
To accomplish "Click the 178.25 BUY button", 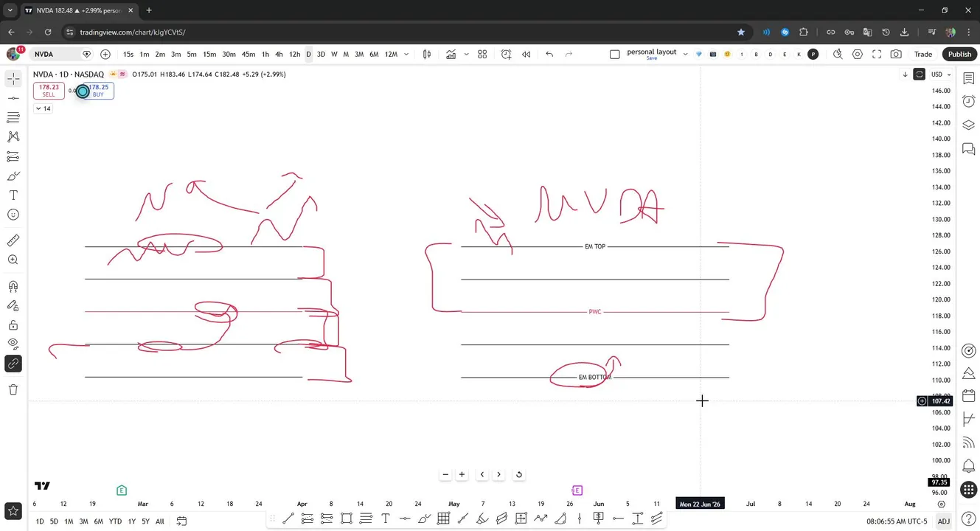I will pyautogui.click(x=99, y=91).
